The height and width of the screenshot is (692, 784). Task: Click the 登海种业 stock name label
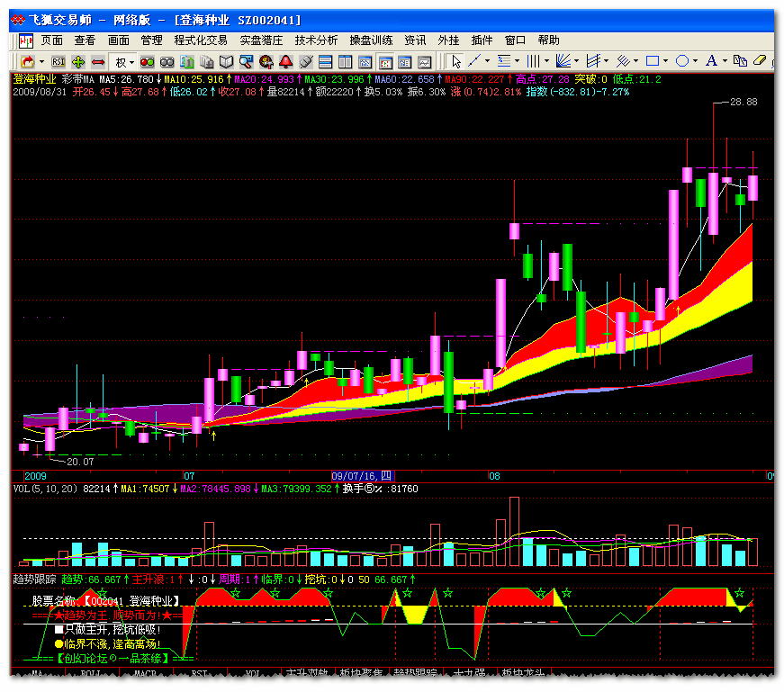click(34, 79)
